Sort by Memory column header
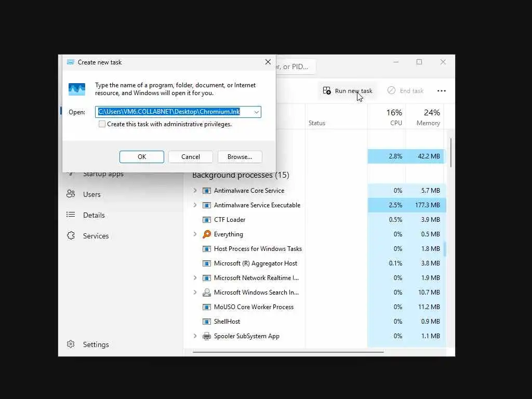 [425, 117]
